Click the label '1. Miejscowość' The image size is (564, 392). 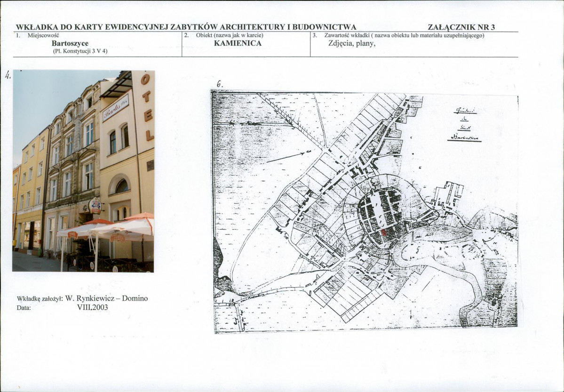38,35
